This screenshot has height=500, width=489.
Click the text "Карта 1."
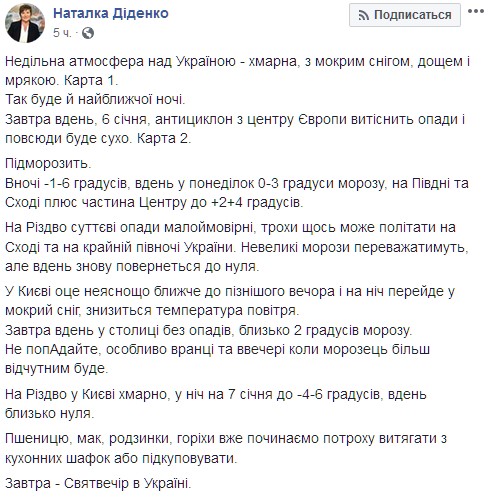pos(91,81)
